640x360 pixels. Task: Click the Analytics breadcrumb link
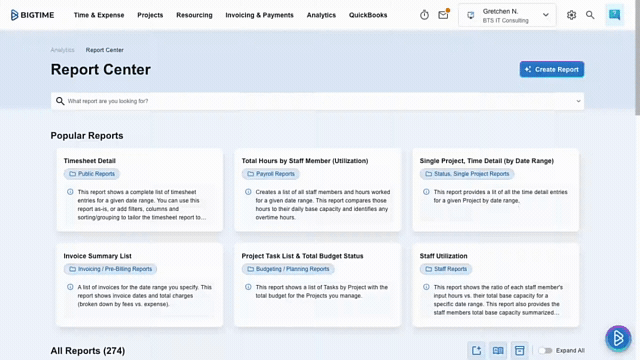tap(62, 50)
